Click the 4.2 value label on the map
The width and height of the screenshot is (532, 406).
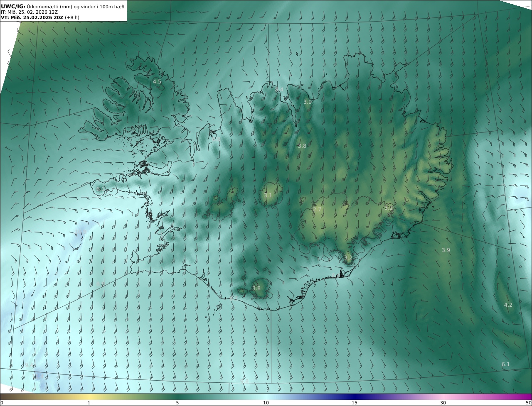[508, 305]
